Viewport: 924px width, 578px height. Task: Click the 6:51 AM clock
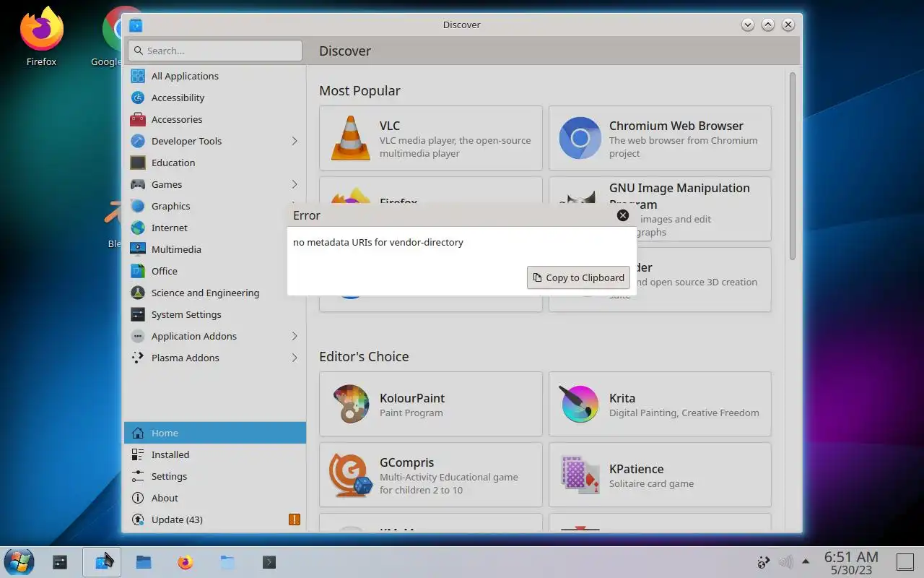pyautogui.click(x=851, y=556)
